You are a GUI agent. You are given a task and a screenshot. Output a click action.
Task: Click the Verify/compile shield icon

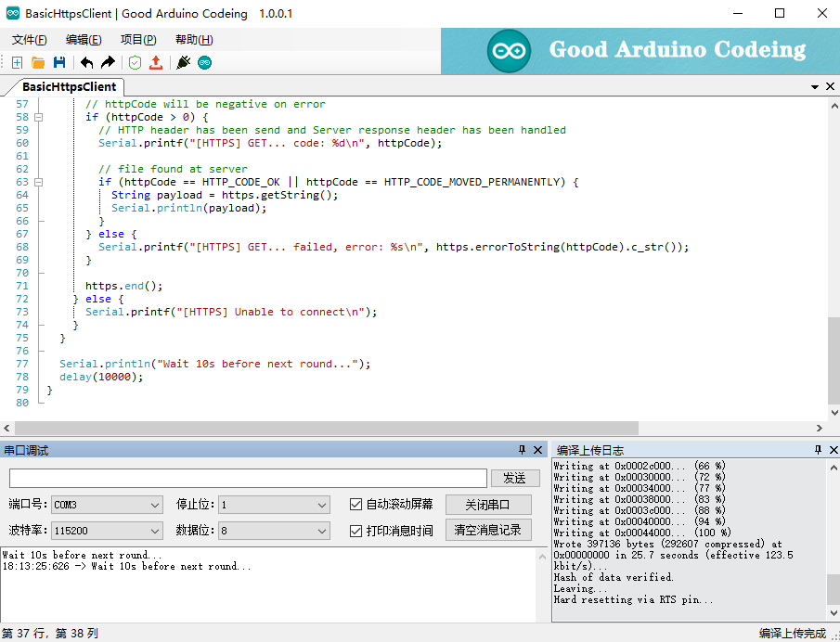click(134, 62)
